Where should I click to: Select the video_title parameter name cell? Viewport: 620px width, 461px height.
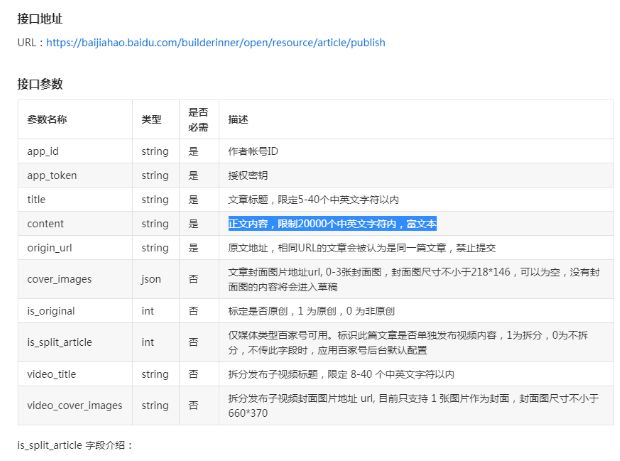(52, 375)
